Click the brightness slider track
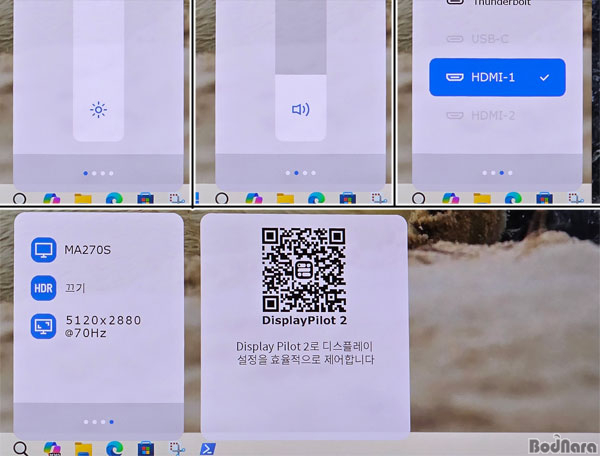This screenshot has height=456, width=600. [98, 70]
